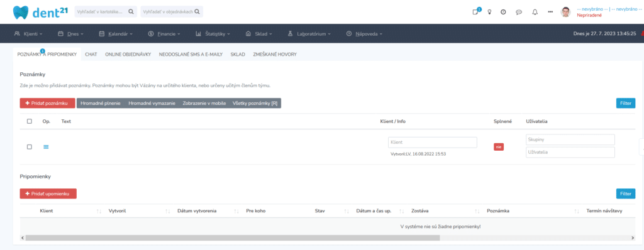Sort reminders by Dátum vytvorenia column
Viewport: 644px width, 250px height.
(236, 211)
